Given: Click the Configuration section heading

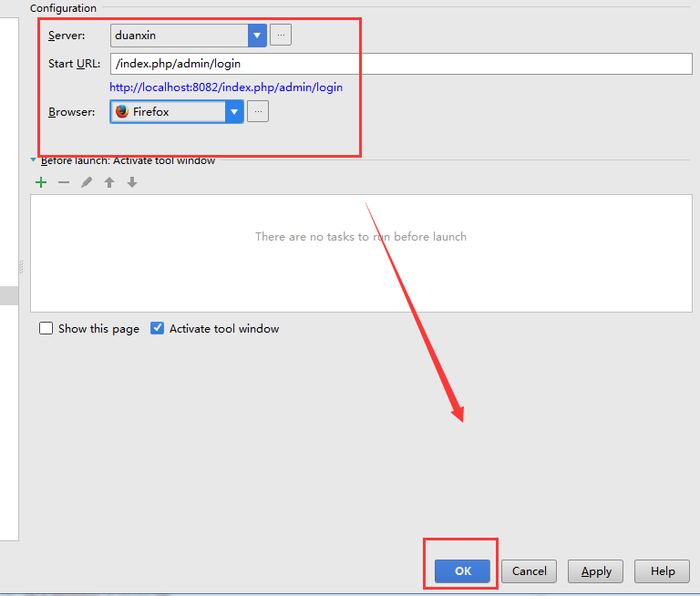Looking at the screenshot, I should (x=63, y=7).
